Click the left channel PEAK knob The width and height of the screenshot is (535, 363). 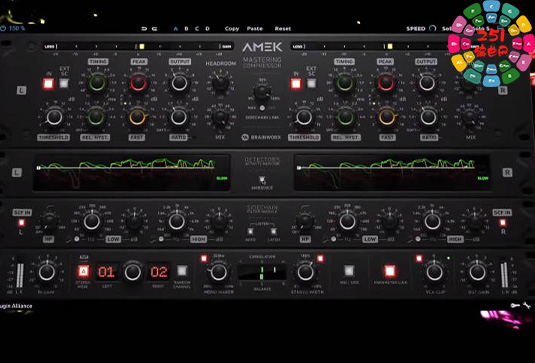coord(139,83)
